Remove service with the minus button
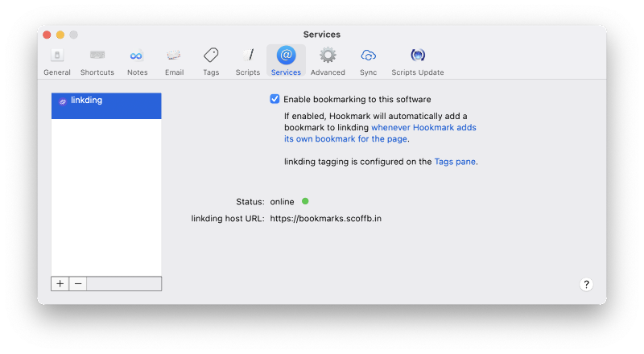Screen dimensions: 644x354 78,284
